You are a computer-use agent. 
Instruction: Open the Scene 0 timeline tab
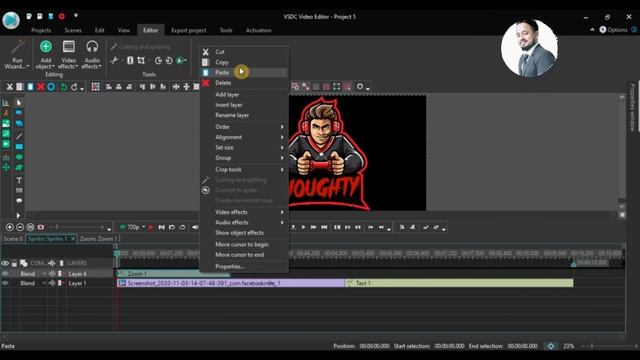coord(13,239)
